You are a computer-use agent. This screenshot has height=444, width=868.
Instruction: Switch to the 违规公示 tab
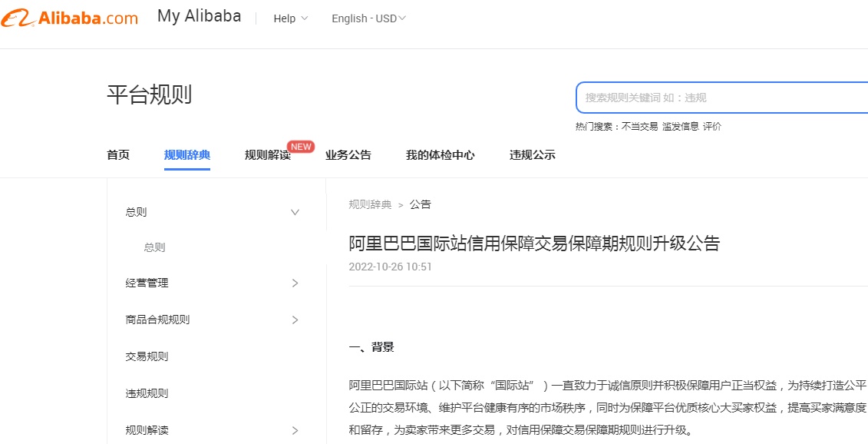pos(532,155)
